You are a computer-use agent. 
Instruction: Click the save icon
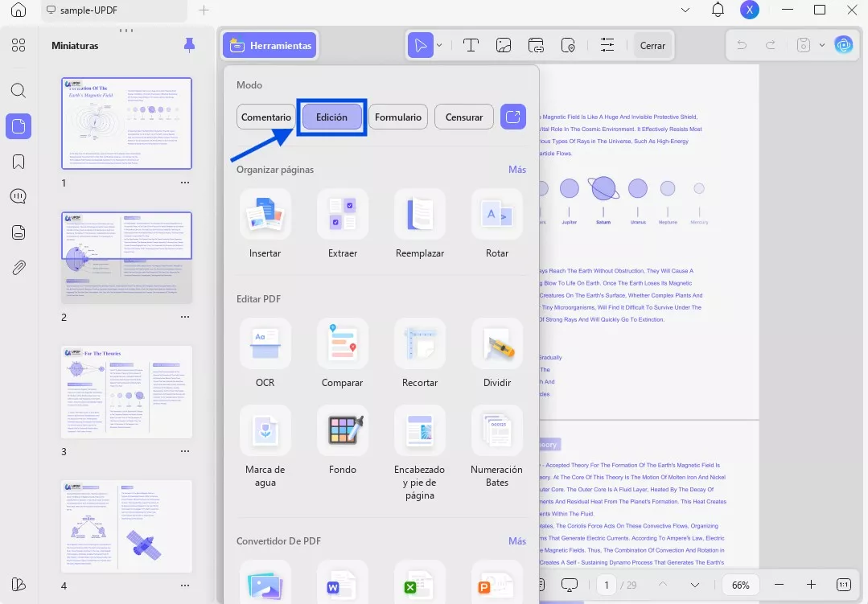click(803, 45)
